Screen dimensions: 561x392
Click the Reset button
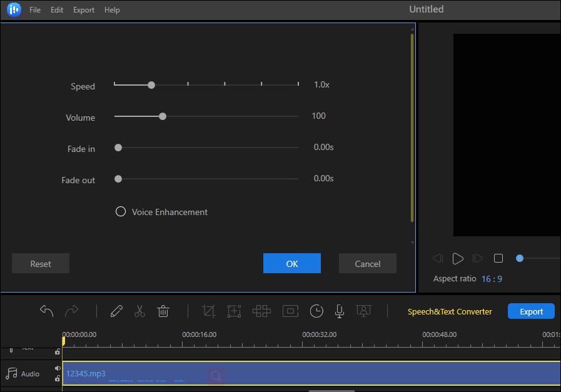(41, 264)
